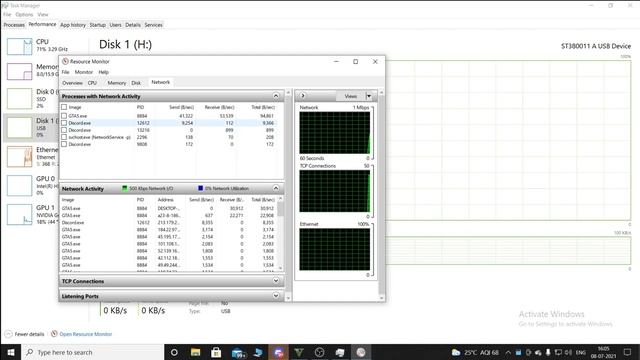
Task: Click the weather 25°C widget in the taskbar
Action: tap(476, 352)
